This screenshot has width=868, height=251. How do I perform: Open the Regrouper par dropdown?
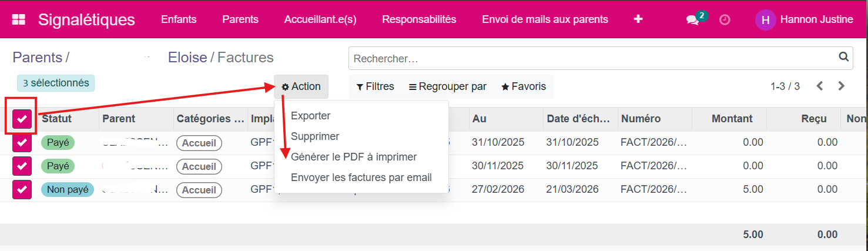coord(448,86)
